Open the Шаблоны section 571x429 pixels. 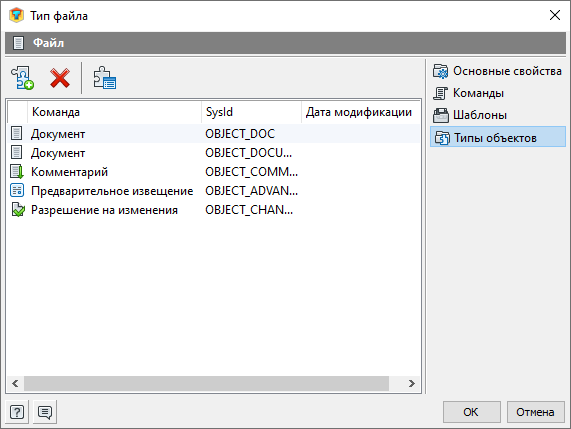click(470, 115)
